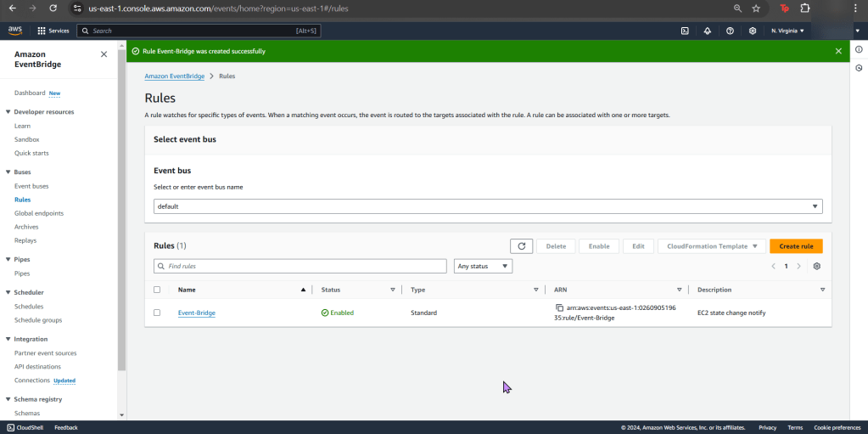This screenshot has width=868, height=434.
Task: Open the Any status filter dropdown
Action: (x=483, y=266)
